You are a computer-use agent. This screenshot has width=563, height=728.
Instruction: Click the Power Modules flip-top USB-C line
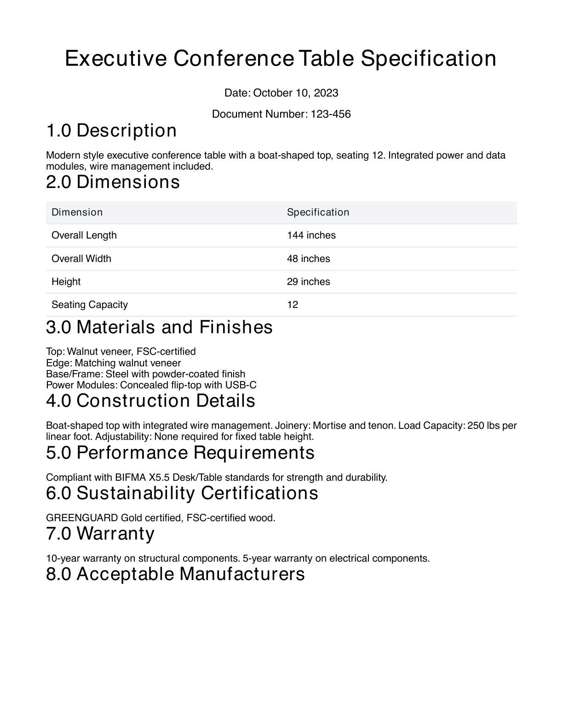pos(151,385)
